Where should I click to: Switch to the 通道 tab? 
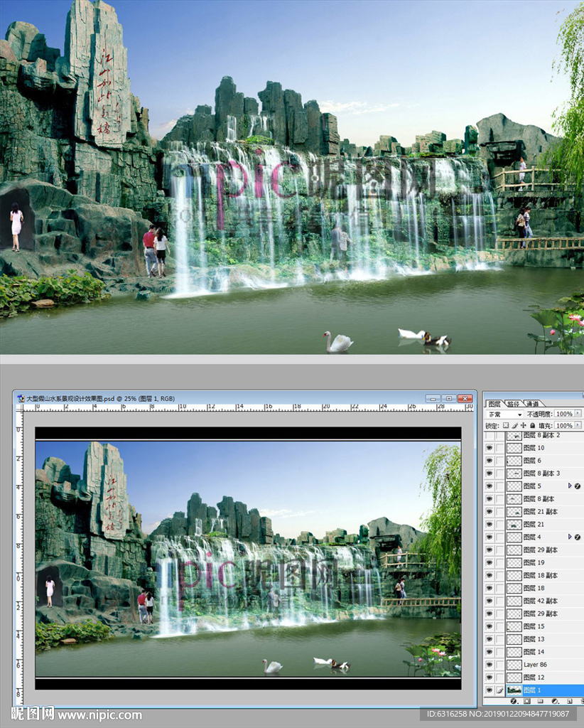(532, 404)
